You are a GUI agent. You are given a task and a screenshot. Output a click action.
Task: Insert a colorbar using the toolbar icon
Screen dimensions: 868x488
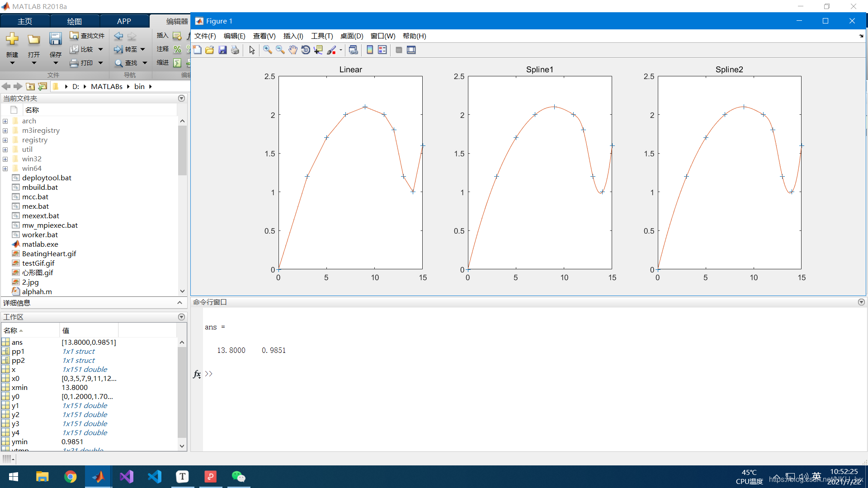370,50
